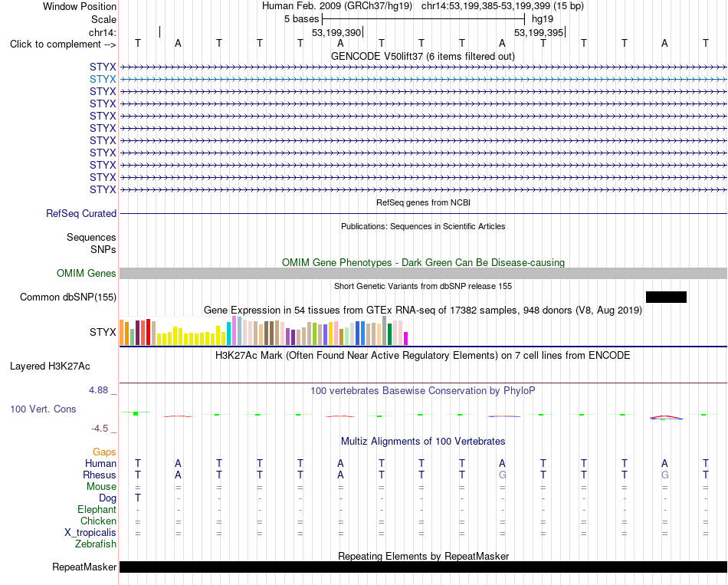
Task: Click the black dbSNP variant block
Action: click(666, 297)
